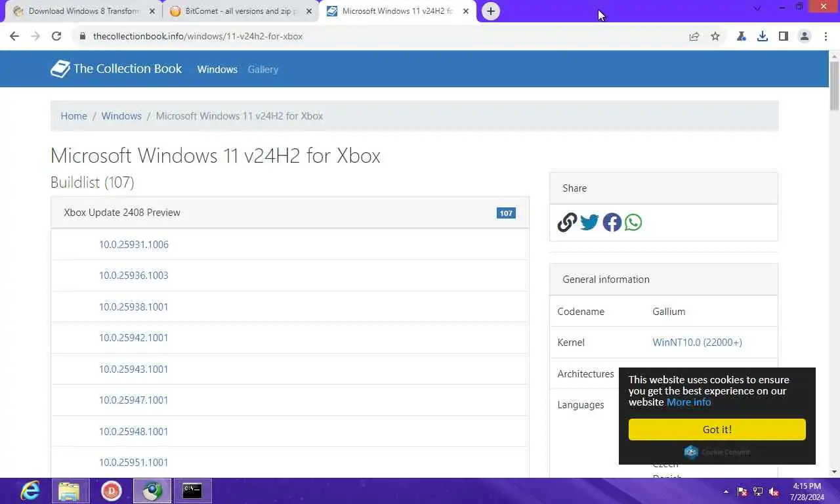The width and height of the screenshot is (840, 504).
Task: Open the tab search dropdown chevron
Action: pyautogui.click(x=757, y=9)
